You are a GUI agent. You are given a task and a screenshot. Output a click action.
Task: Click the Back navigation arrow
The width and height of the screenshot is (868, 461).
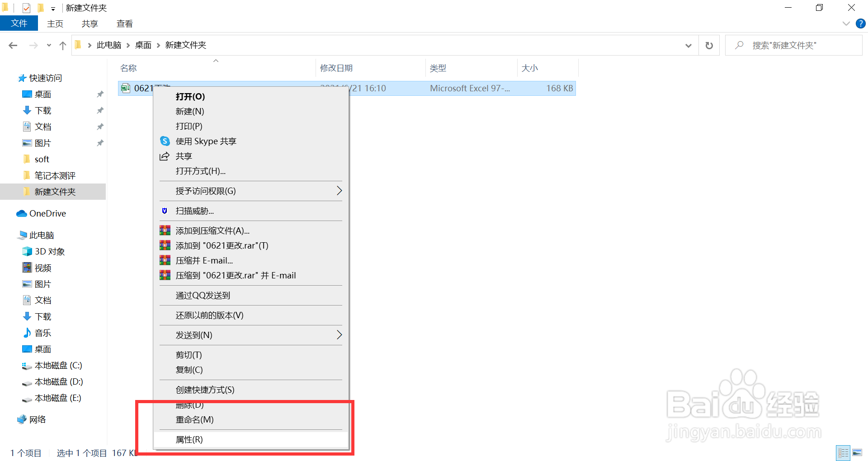pos(13,45)
